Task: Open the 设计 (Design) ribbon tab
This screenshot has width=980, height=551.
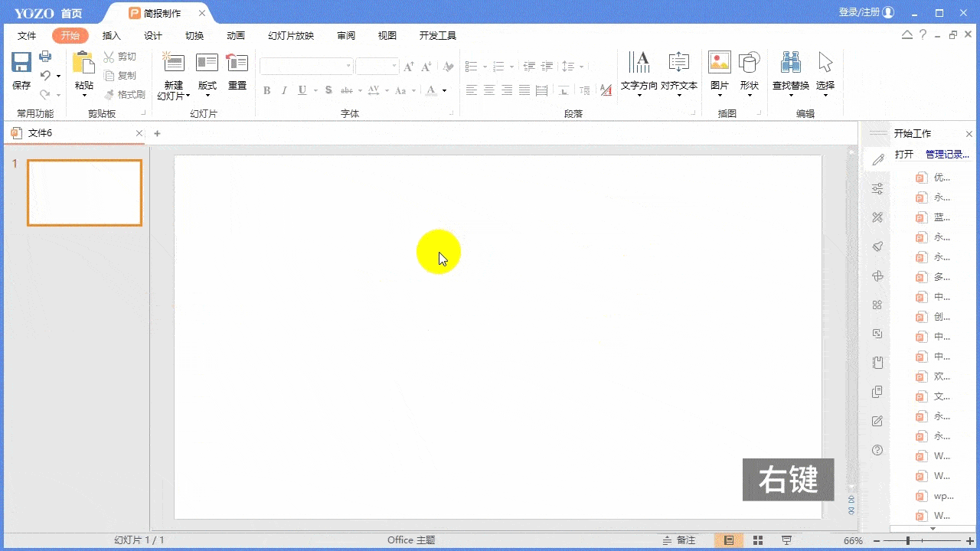Action: click(x=153, y=36)
